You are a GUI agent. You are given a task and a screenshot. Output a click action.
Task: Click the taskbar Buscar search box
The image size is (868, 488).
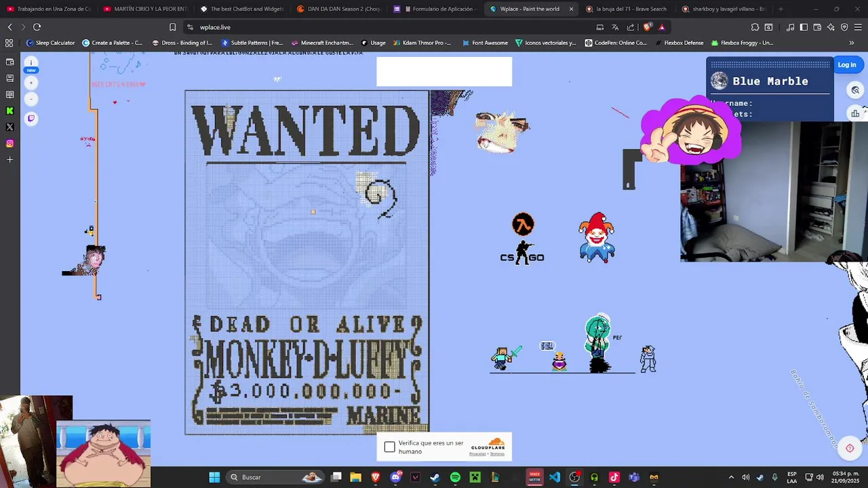(277, 477)
